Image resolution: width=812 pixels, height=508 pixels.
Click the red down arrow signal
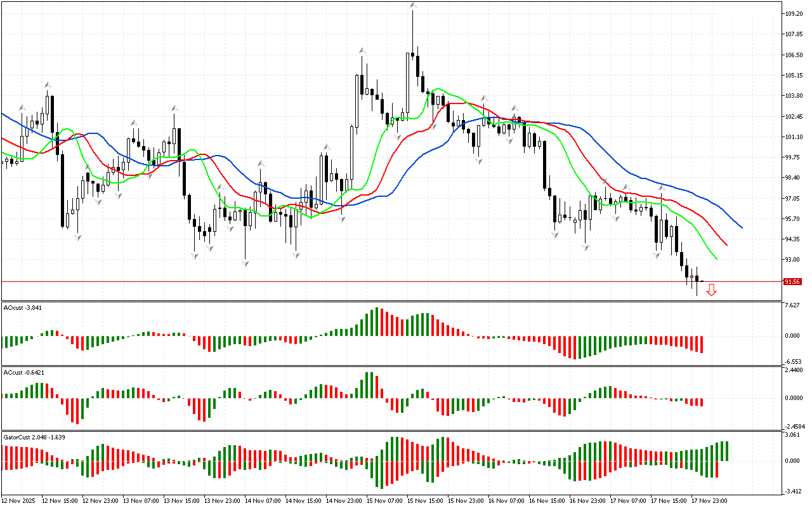click(711, 290)
